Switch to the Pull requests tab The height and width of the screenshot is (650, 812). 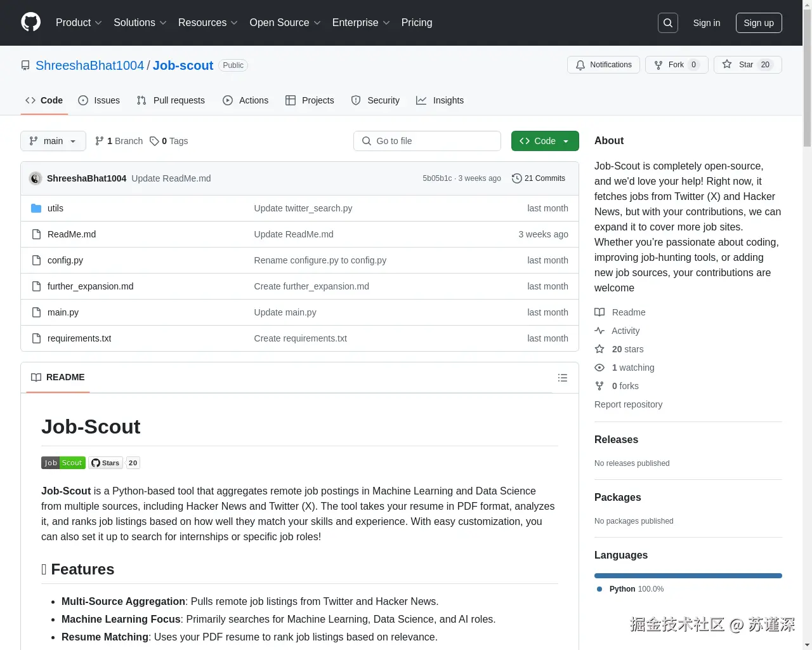click(171, 100)
